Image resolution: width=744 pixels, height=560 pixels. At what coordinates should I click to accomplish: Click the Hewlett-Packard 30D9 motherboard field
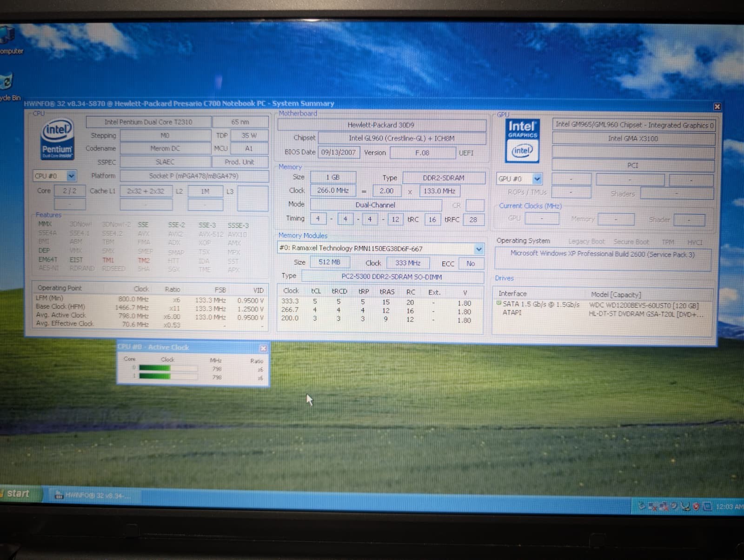[381, 125]
